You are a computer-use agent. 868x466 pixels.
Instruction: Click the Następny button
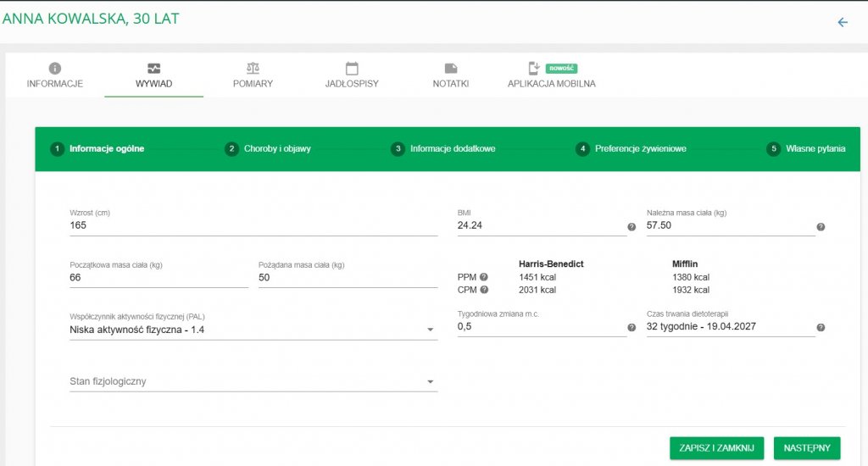pos(807,448)
